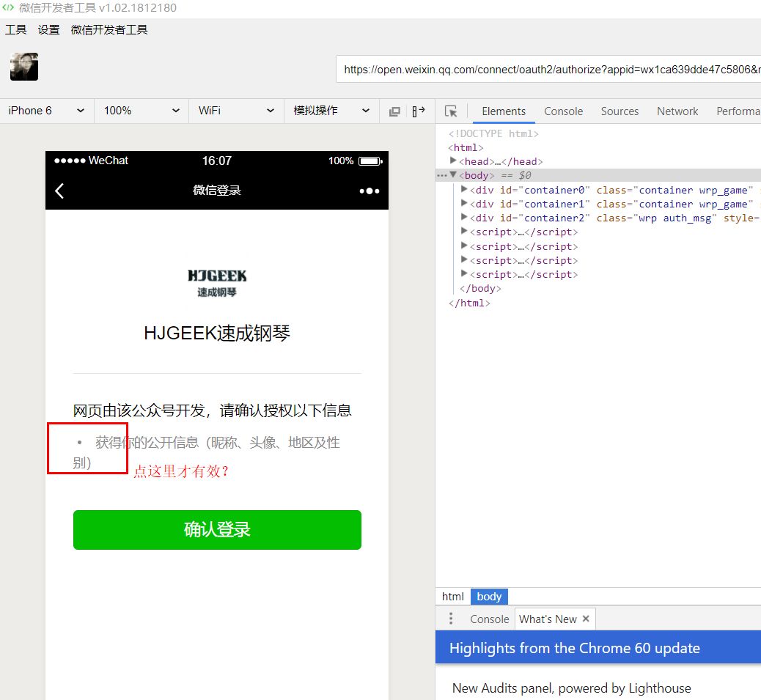Screen dimensions: 761x700
Task: Click the HJGEEK速成钢琴 title text
Action: (217, 334)
